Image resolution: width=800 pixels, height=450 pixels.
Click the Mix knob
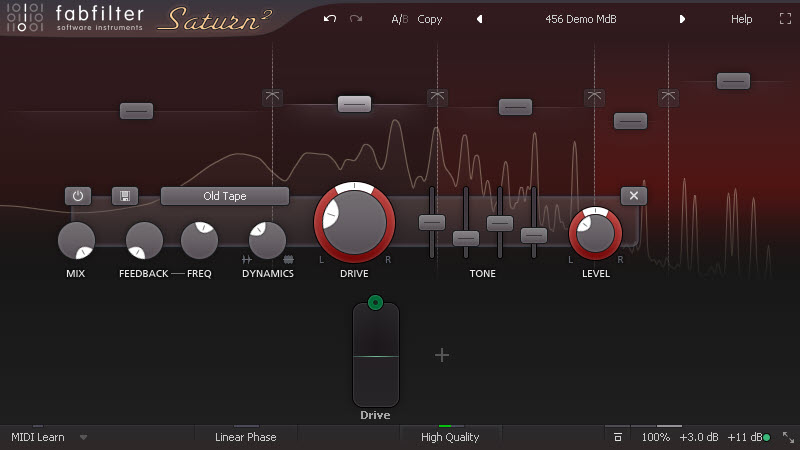(76, 240)
